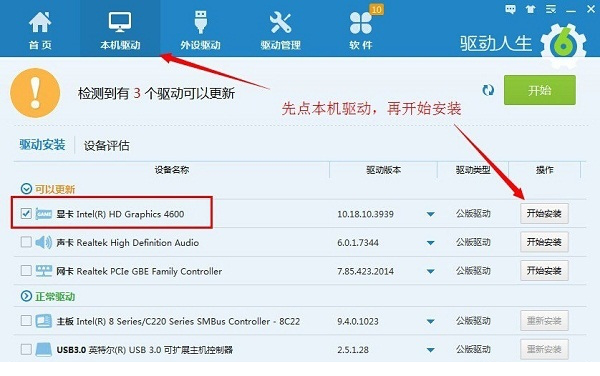Expand version dropdown for 6.0.1.7344
Viewport: 600px width, 376px height.
point(430,243)
